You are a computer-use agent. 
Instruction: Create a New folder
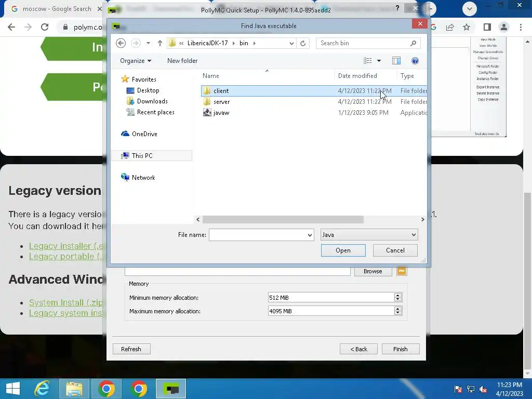pyautogui.click(x=182, y=61)
